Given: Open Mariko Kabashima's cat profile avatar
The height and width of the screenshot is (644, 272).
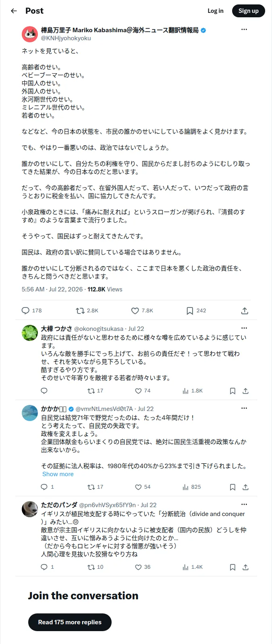Looking at the screenshot, I should coord(30,34).
